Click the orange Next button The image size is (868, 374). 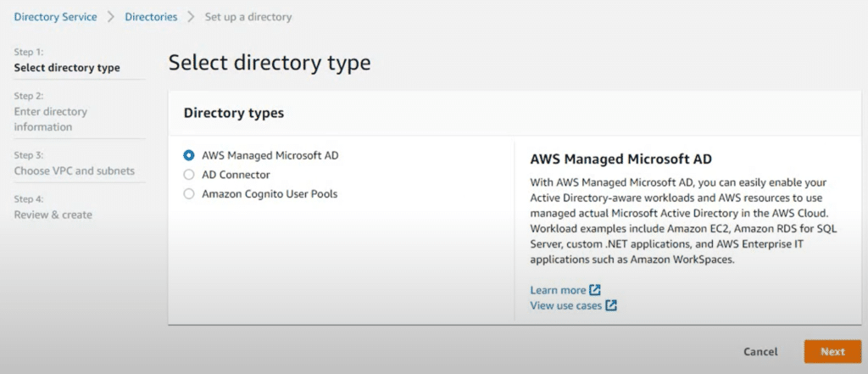click(832, 351)
